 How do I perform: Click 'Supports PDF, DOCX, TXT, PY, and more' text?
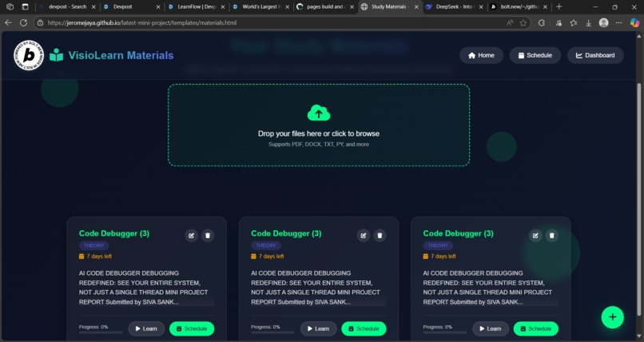pyautogui.click(x=319, y=145)
